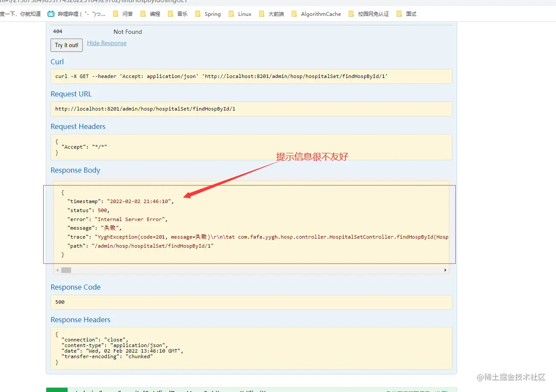Click the "Response Headers" heading
The image size is (556, 392).
coord(81,320)
